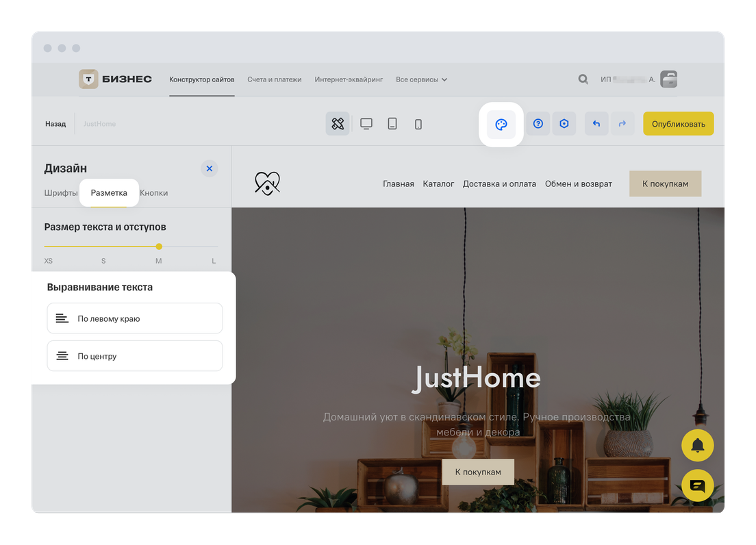Open the search magnifier icon
Screen dimensions: 756x545
[x=583, y=79]
